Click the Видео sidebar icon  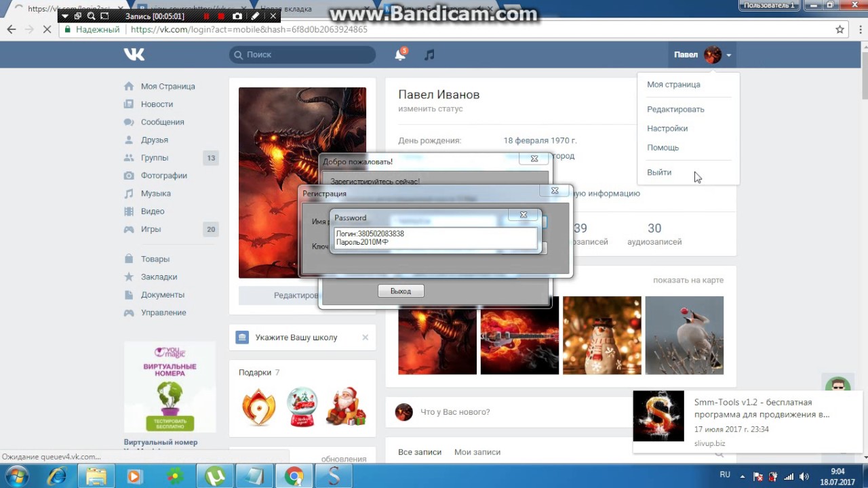[x=129, y=211]
